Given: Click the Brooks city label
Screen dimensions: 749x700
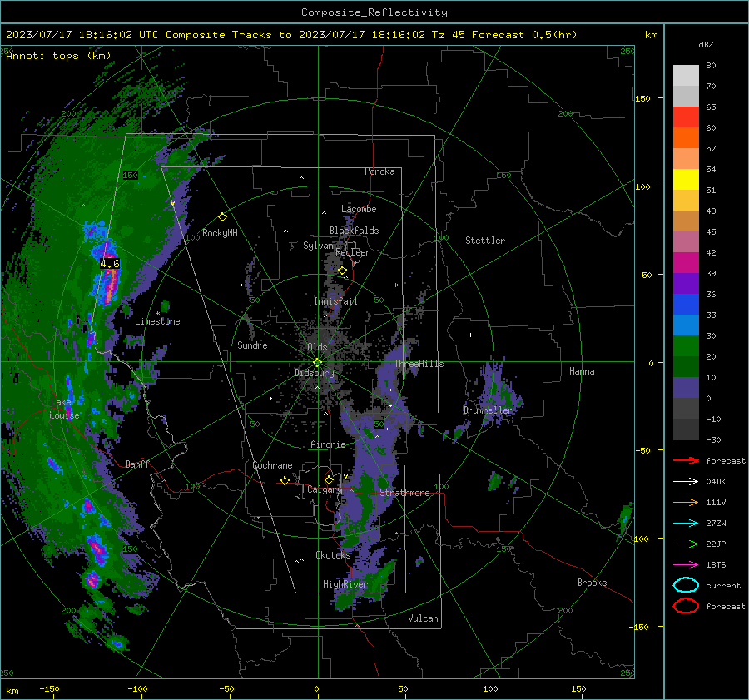Looking at the screenshot, I should 592,583.
